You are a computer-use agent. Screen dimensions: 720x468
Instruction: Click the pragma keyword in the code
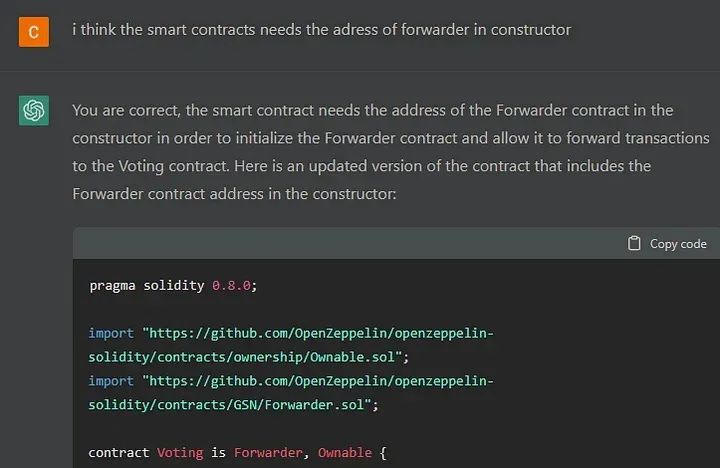coord(112,286)
